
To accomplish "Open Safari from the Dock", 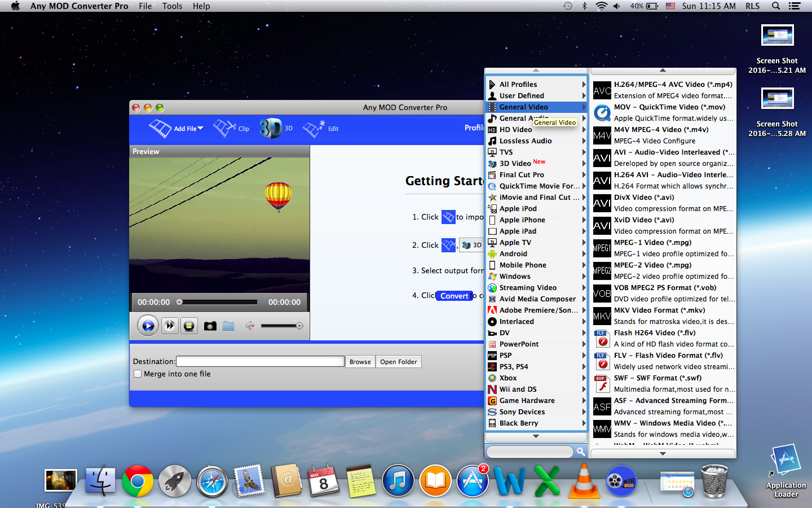I will tap(212, 481).
